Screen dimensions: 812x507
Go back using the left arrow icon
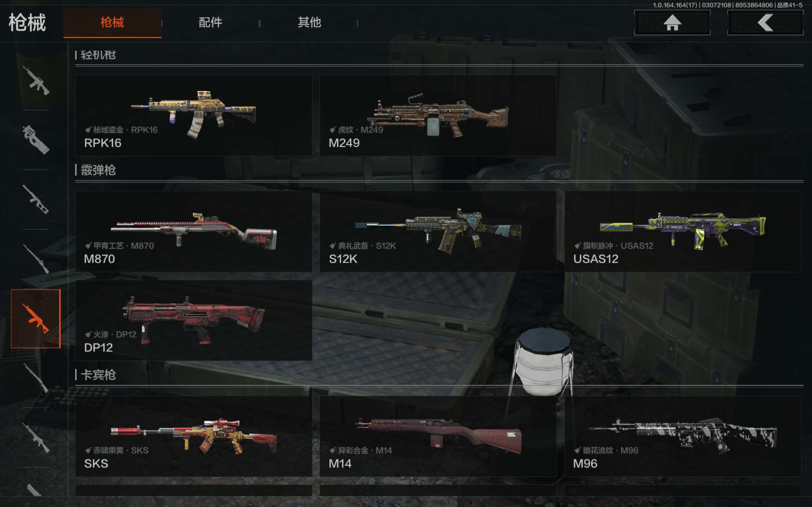pos(765,23)
